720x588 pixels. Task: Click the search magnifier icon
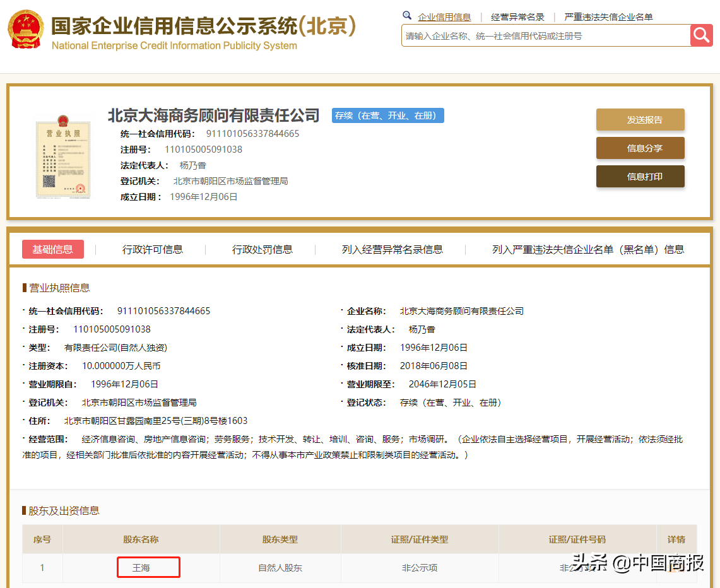pyautogui.click(x=701, y=35)
